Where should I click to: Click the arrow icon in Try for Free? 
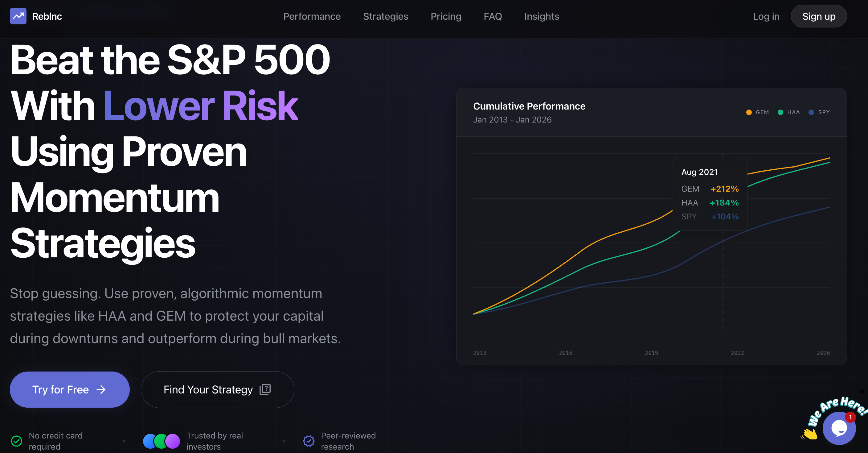(x=101, y=390)
